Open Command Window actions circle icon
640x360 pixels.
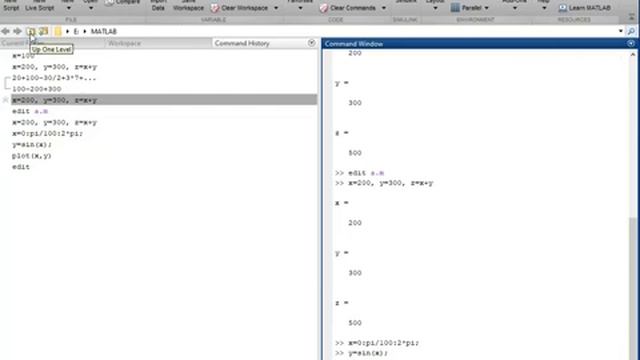(x=631, y=44)
